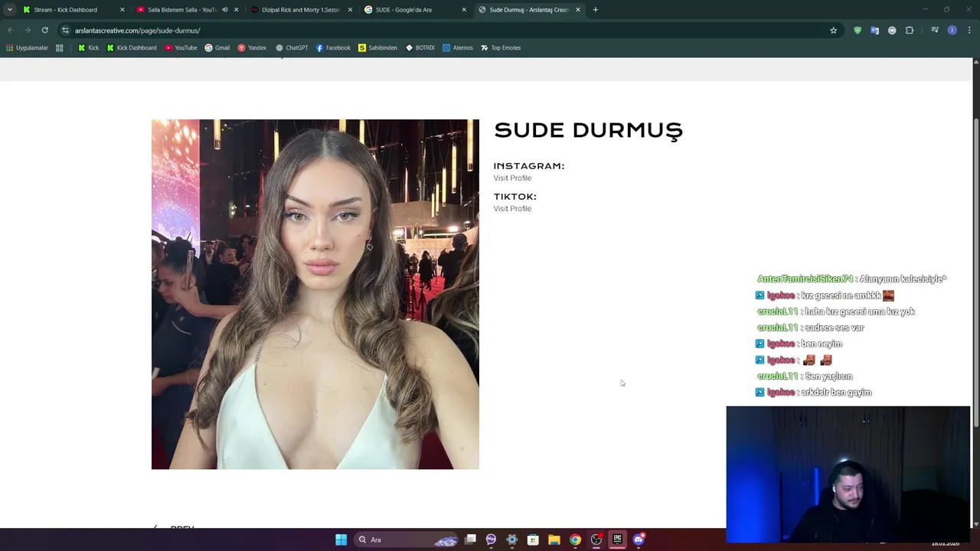Open the Gmail bookmark
Screen dimensions: 980x551
(217, 47)
